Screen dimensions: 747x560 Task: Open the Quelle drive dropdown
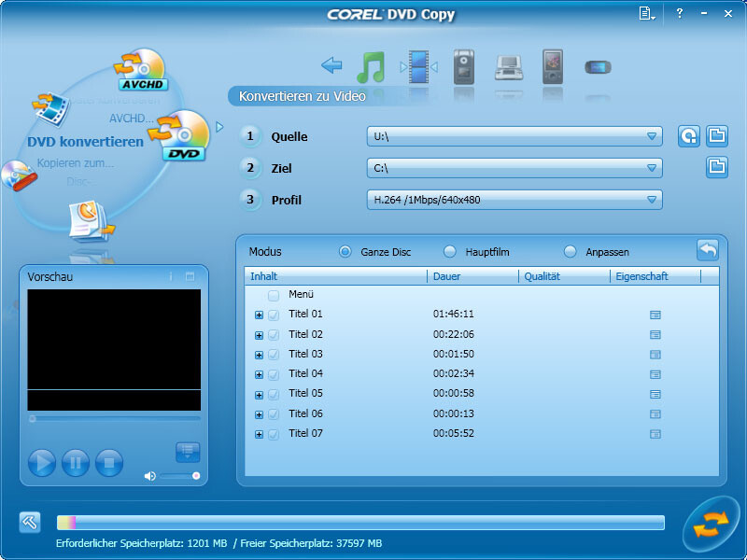pyautogui.click(x=652, y=136)
